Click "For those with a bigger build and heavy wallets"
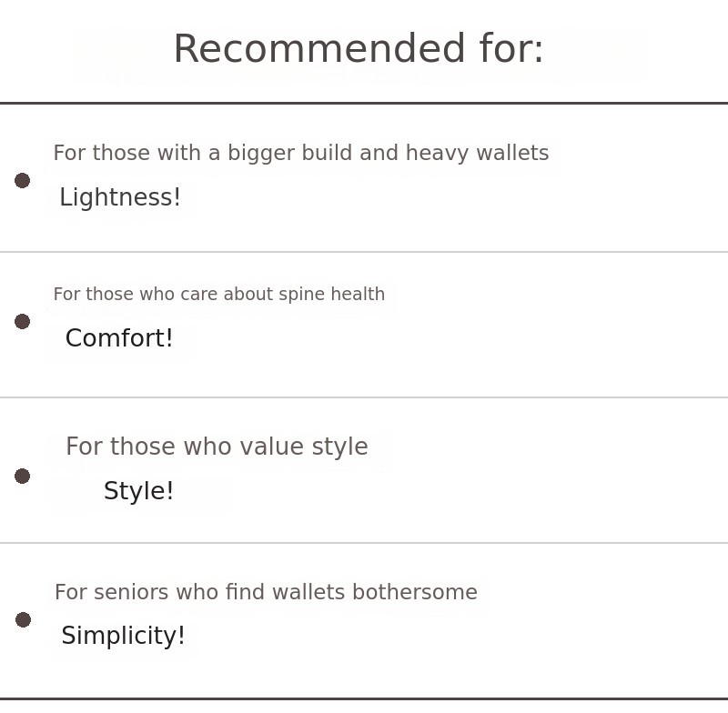 [x=301, y=153]
